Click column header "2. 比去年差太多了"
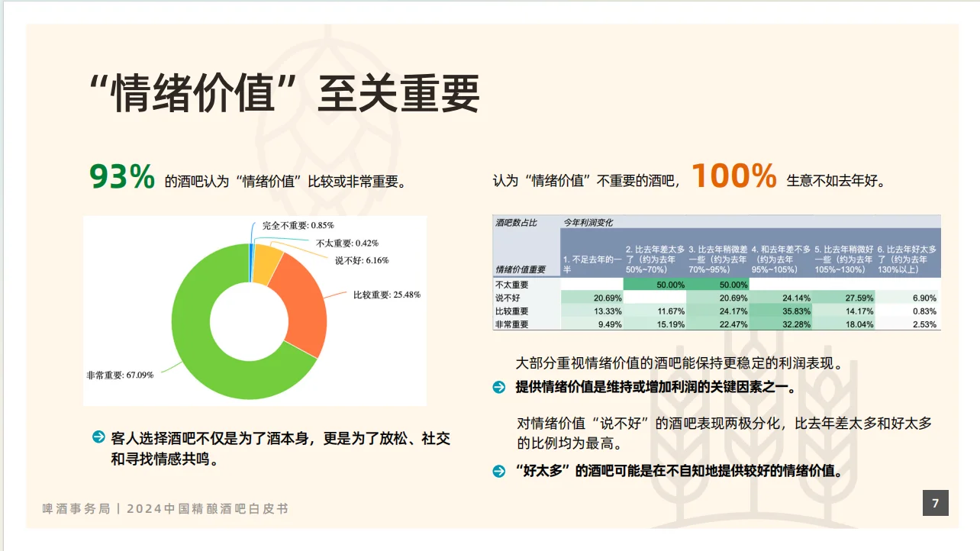 point(655,259)
